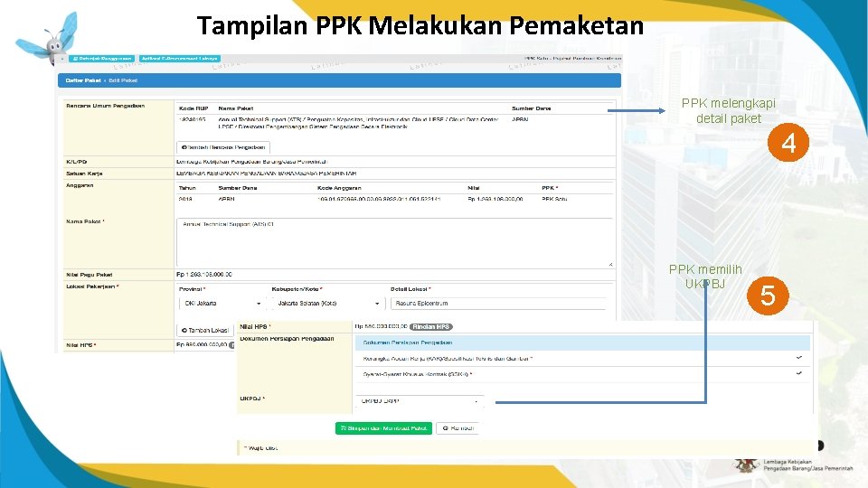Select the K/L/PD value Lembaga Kebijakan Pengadaan
This screenshot has width=868, height=488.
pos(252,162)
